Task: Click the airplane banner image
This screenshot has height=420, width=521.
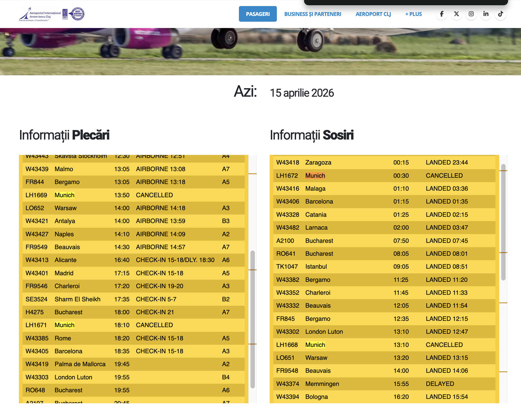Action: click(x=260, y=51)
